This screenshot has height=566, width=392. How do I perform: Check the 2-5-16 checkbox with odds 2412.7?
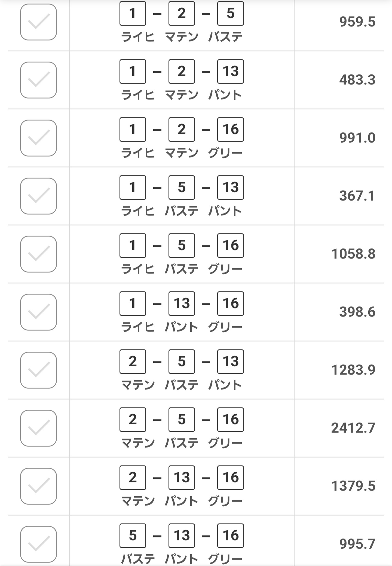point(38,428)
